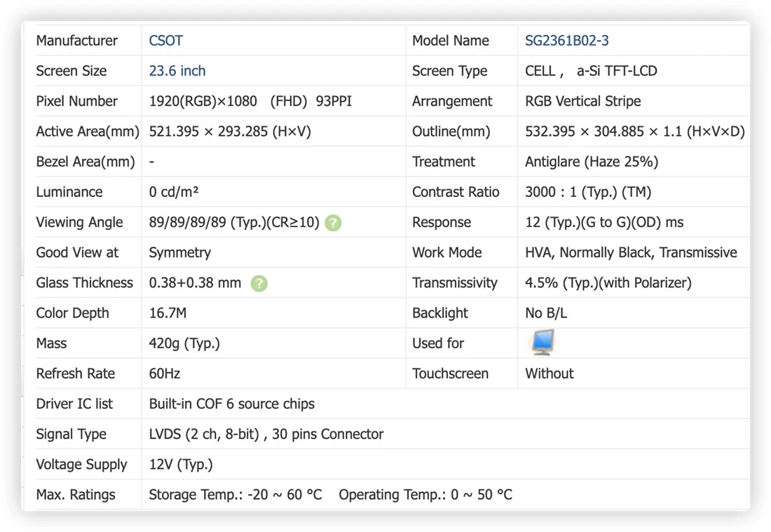Click the Arrangement label
The height and width of the screenshot is (532, 771).
pyautogui.click(x=452, y=102)
